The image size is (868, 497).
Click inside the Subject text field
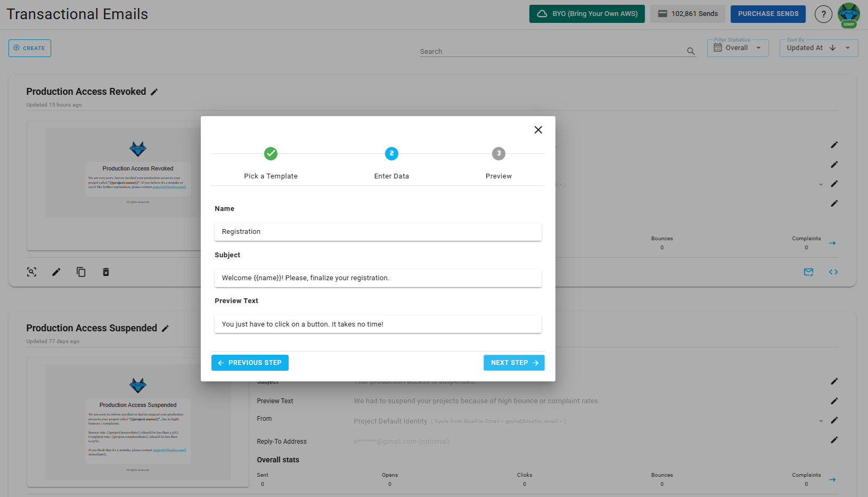378,278
